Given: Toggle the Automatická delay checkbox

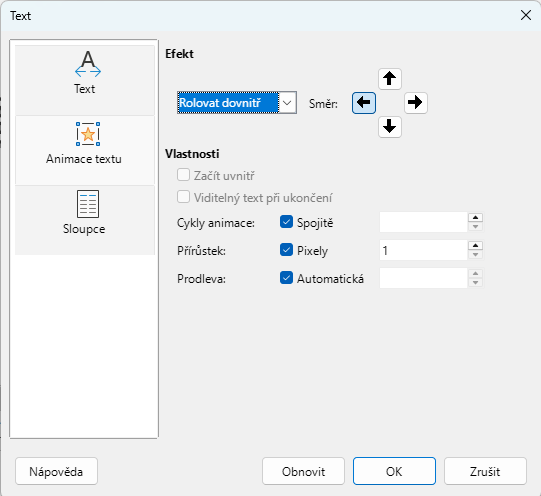Looking at the screenshot, I should tap(286, 278).
